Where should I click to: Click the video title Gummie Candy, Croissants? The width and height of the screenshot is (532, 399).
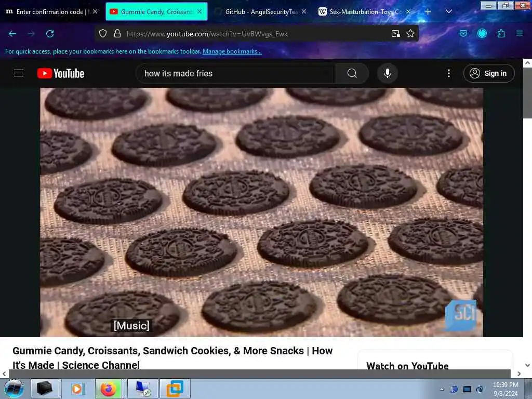[x=172, y=357]
